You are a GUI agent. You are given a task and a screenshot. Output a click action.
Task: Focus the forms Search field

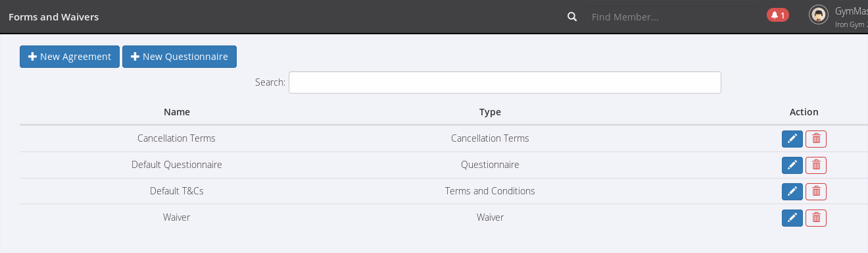[x=505, y=82]
